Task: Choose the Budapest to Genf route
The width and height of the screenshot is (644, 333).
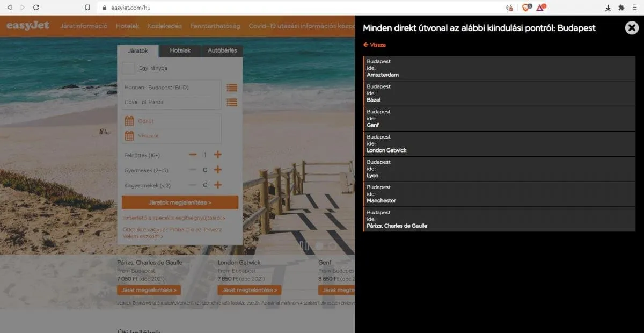Action: coord(499,119)
